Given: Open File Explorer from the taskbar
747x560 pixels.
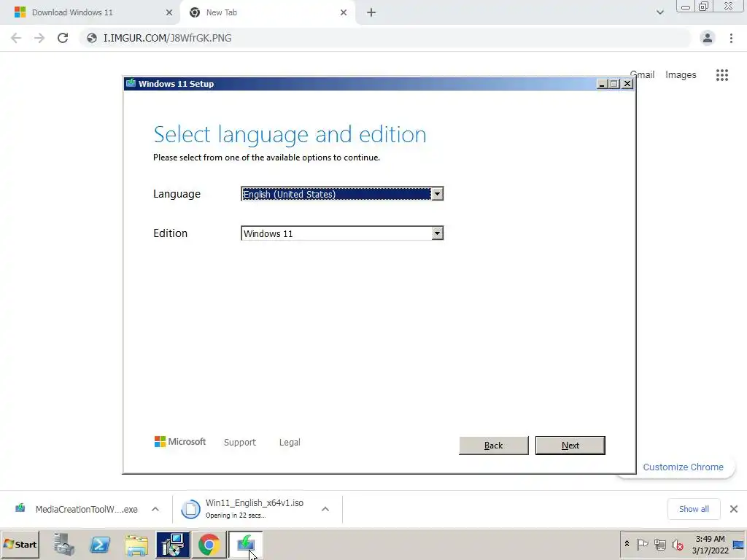Looking at the screenshot, I should [x=136, y=545].
